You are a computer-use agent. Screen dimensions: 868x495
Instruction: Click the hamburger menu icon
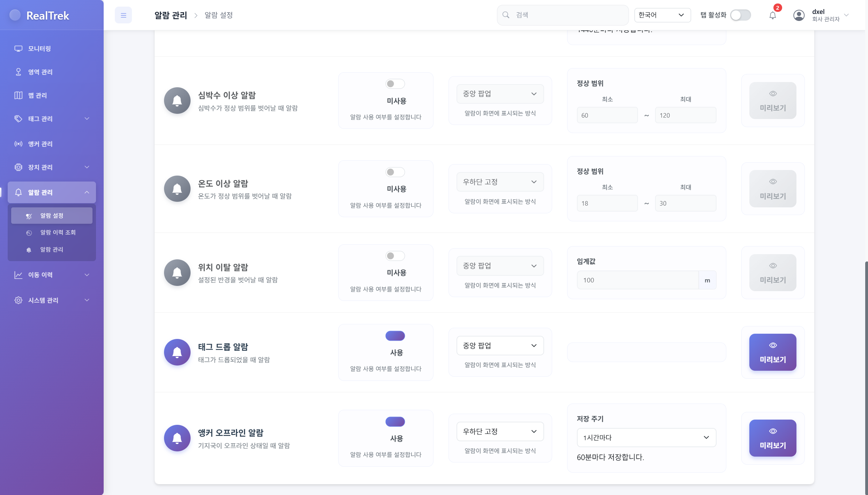(123, 15)
